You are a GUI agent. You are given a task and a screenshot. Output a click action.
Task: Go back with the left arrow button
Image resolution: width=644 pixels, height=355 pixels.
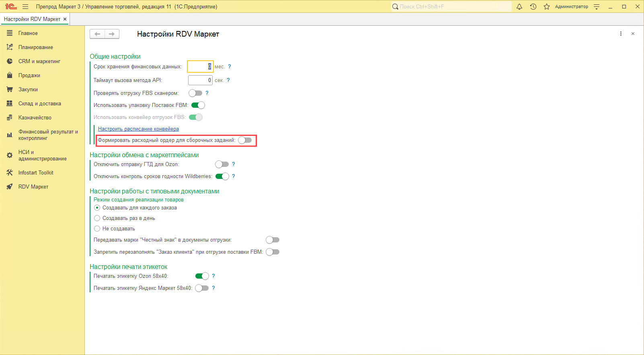pos(97,34)
